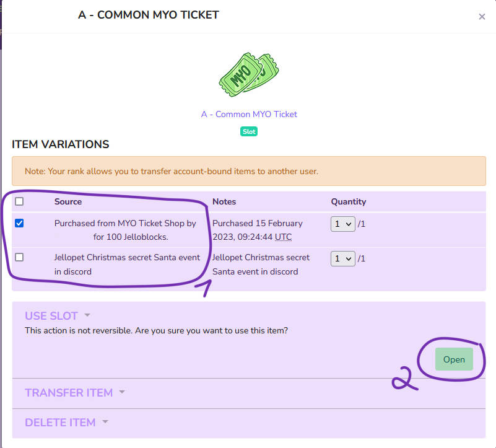Click the Quantity column header
This screenshot has height=448, width=496.
pyautogui.click(x=348, y=201)
